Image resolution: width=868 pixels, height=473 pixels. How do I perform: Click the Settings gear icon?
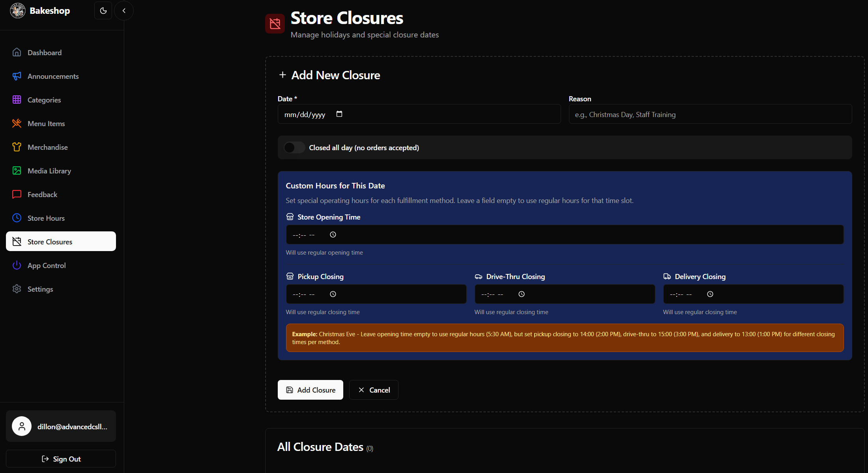(17, 289)
